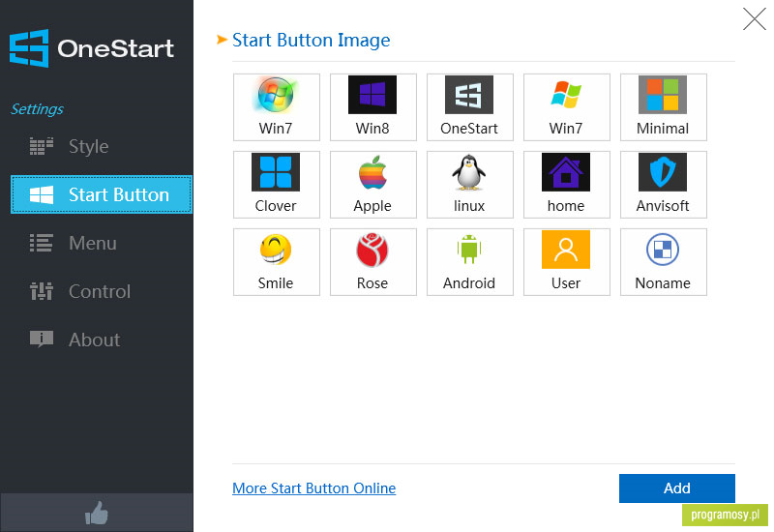Pick the Apple rainbow logo start button
The height and width of the screenshot is (532, 774).
pyautogui.click(x=373, y=185)
